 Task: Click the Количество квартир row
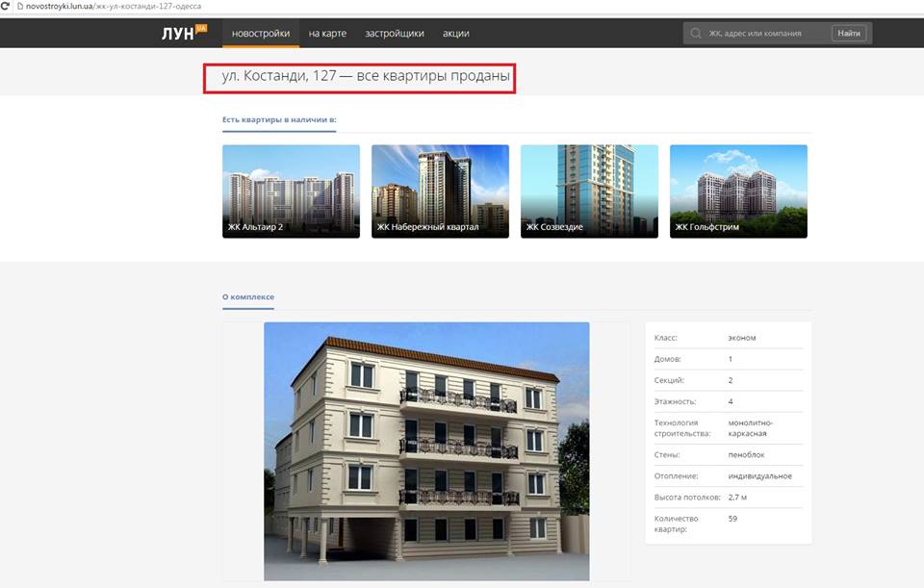[728, 524]
